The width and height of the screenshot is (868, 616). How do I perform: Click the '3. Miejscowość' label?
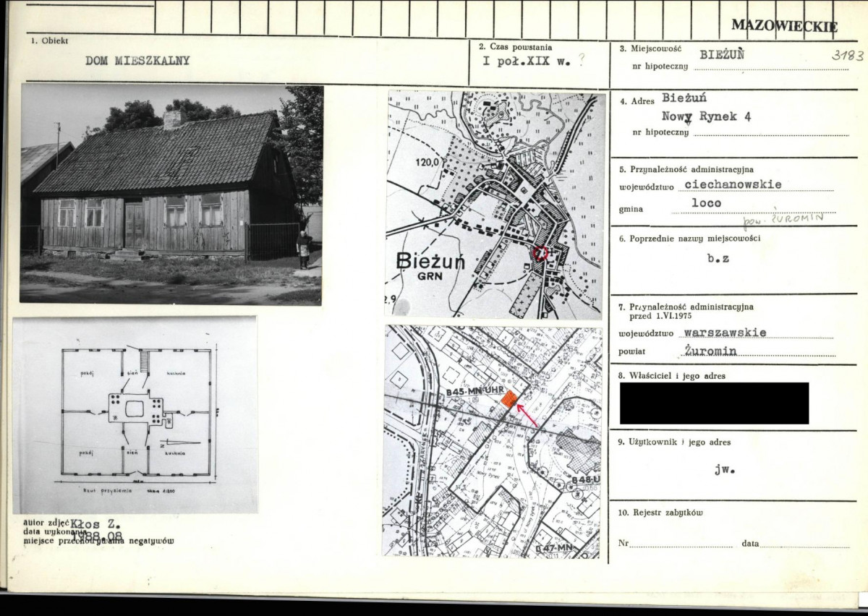pyautogui.click(x=650, y=48)
